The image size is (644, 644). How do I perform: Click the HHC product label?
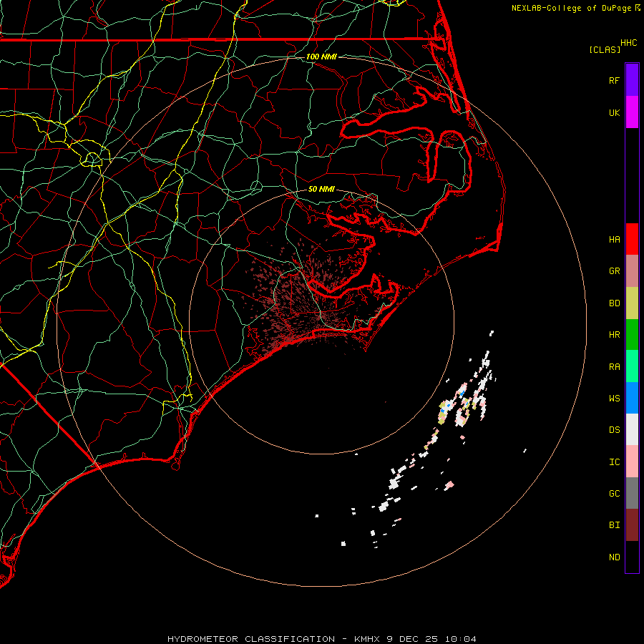point(628,43)
